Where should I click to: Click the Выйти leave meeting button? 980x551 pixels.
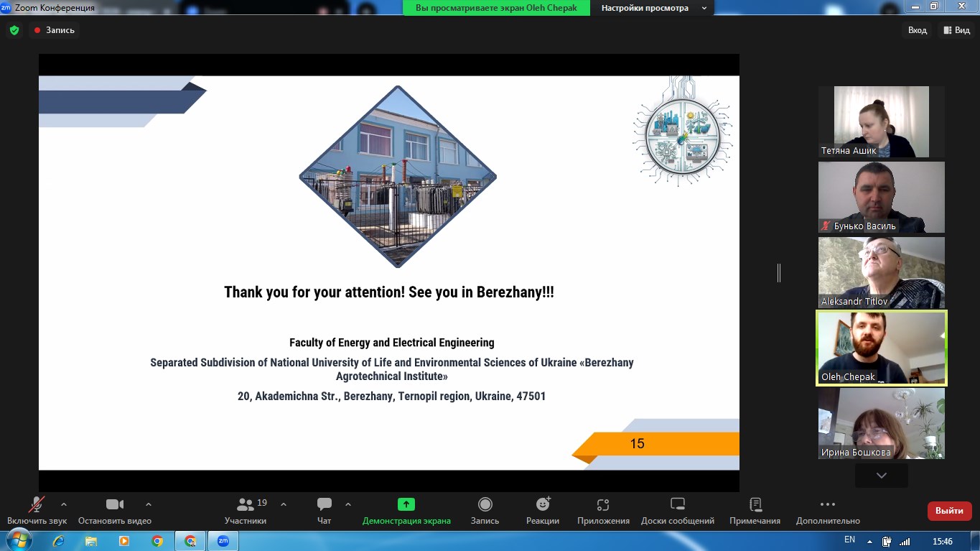tap(950, 511)
